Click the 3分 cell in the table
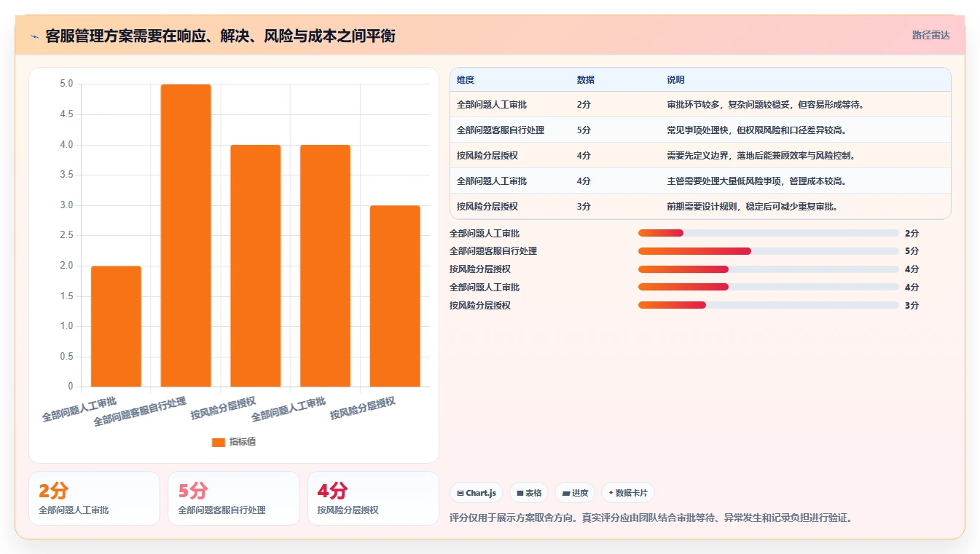Screen dimensions: 980x554 tap(584, 207)
